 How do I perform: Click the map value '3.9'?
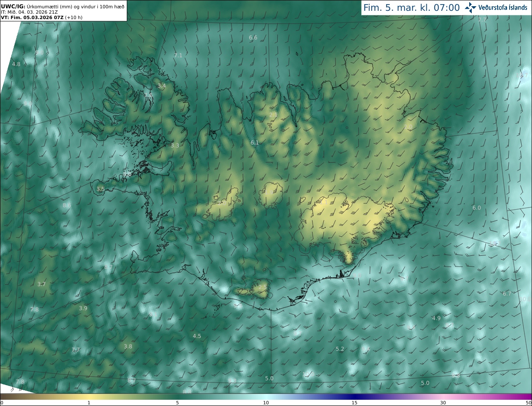pyautogui.click(x=83, y=308)
